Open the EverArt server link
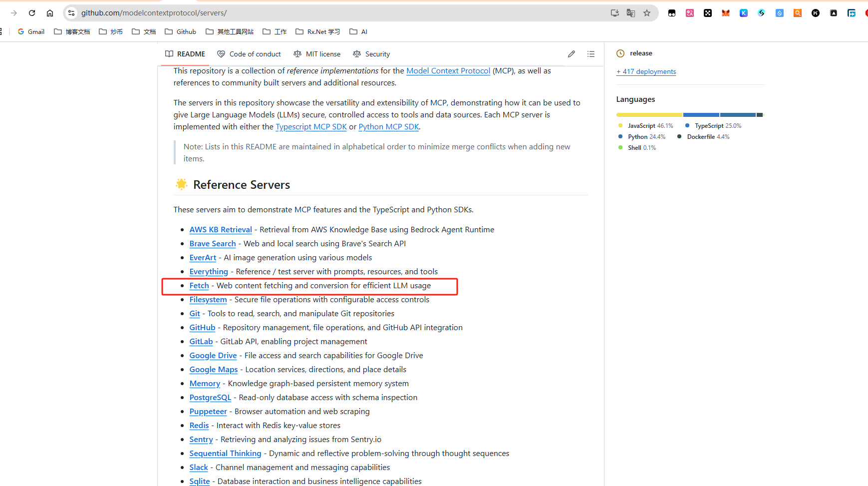Screen dimensions: 868x486 (x=203, y=258)
